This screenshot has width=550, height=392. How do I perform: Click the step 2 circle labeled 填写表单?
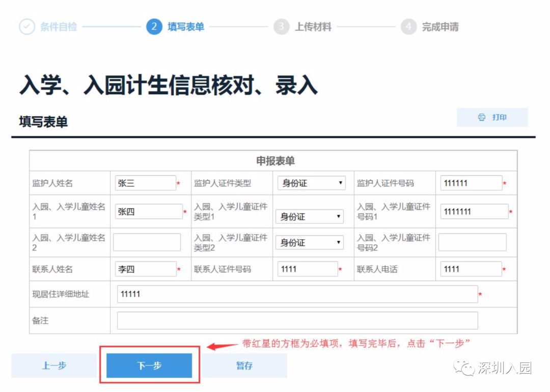(154, 27)
